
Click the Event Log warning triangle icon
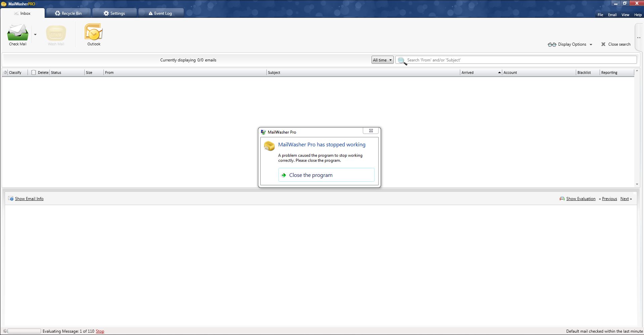[151, 13]
